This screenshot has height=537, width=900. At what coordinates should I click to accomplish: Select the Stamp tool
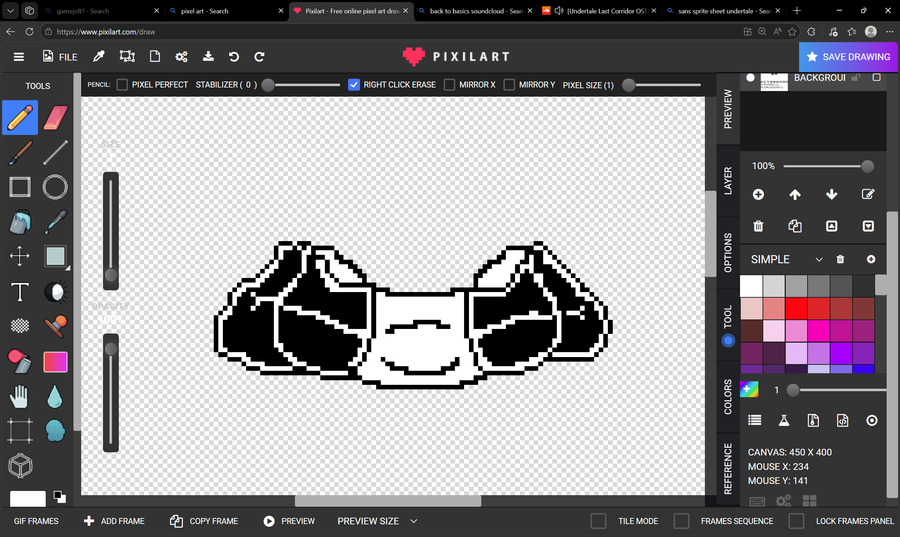[x=55, y=326]
